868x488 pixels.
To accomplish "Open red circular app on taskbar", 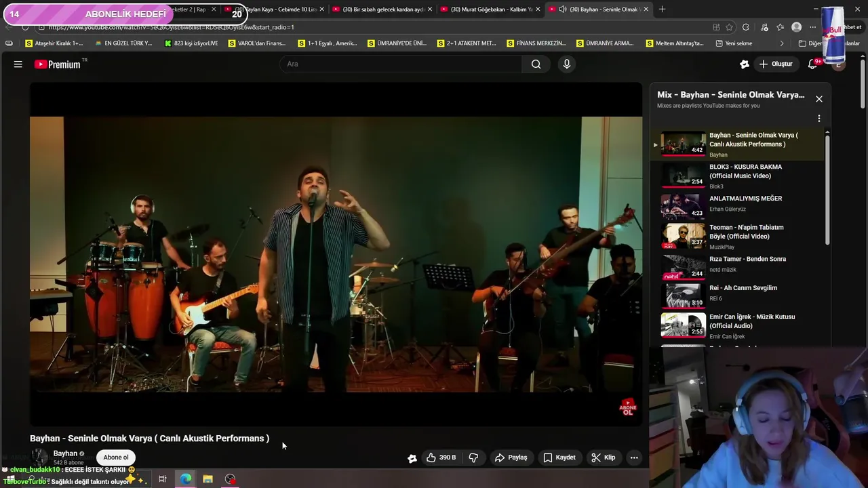I will point(231,479).
